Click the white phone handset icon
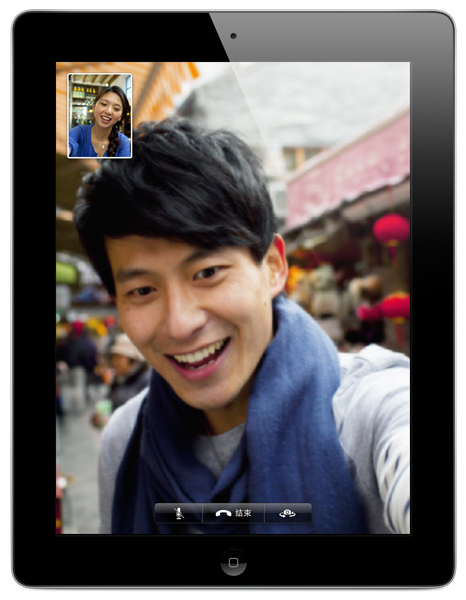 click(x=223, y=514)
